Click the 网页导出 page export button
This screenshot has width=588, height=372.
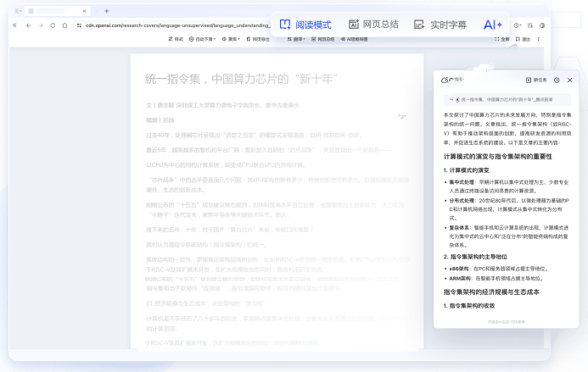pyautogui.click(x=258, y=39)
